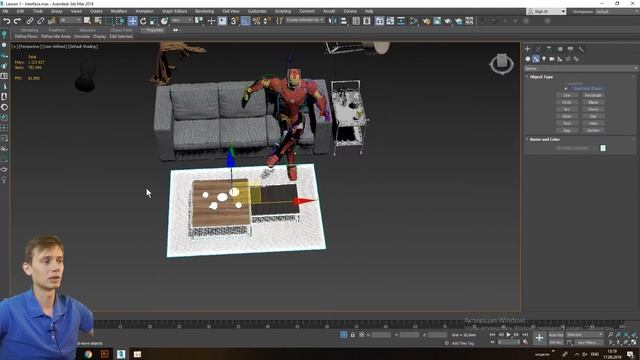Open the Reference Coordinate System dropdown
This screenshot has width=640, height=360.
coord(182,20)
